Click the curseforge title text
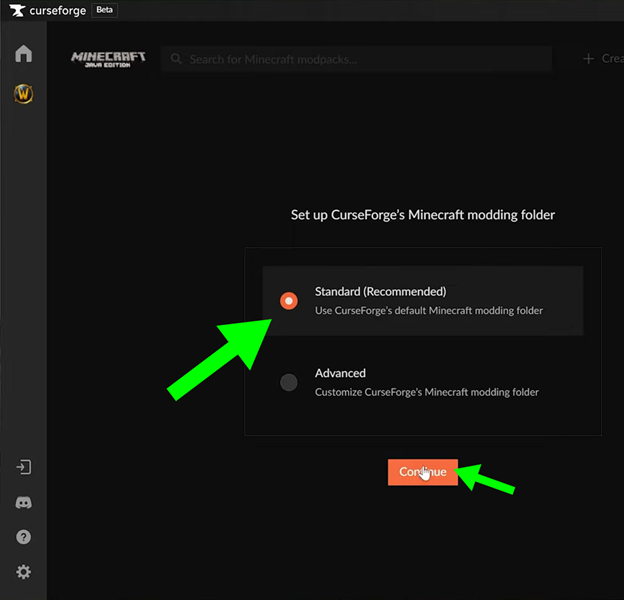 click(56, 10)
